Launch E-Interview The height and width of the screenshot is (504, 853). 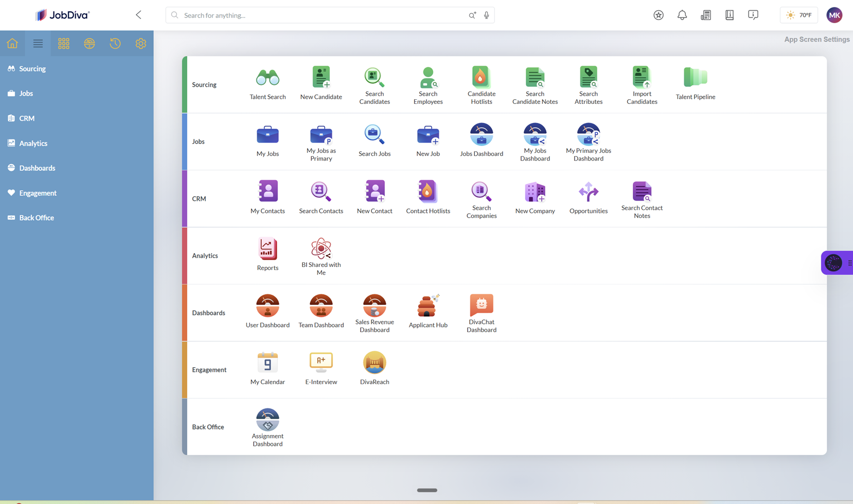click(x=321, y=369)
